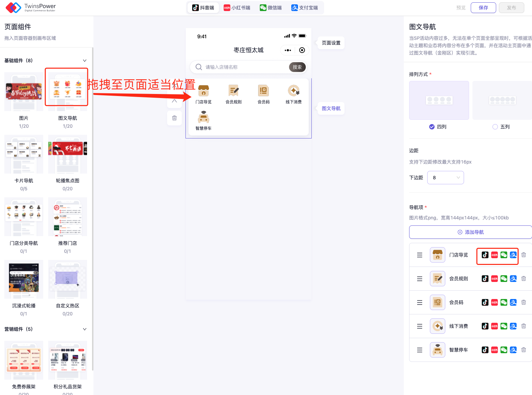The image size is (532, 395).
Task: Choose the five-column layout preview
Action: tap(502, 100)
